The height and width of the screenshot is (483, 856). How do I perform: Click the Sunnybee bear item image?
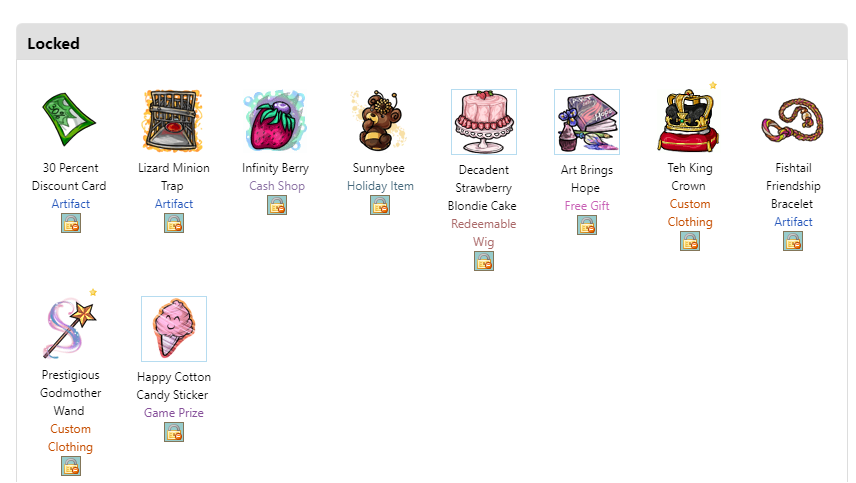tap(379, 121)
